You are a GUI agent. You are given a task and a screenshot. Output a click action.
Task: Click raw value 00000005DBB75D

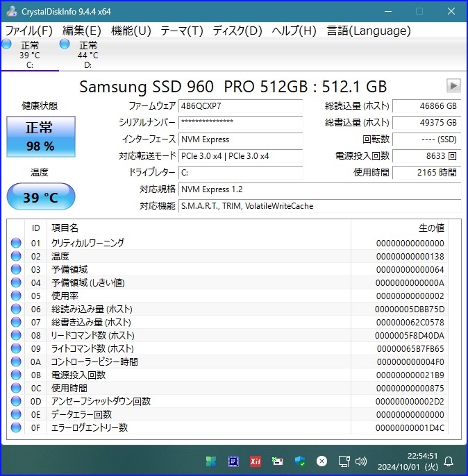(410, 309)
